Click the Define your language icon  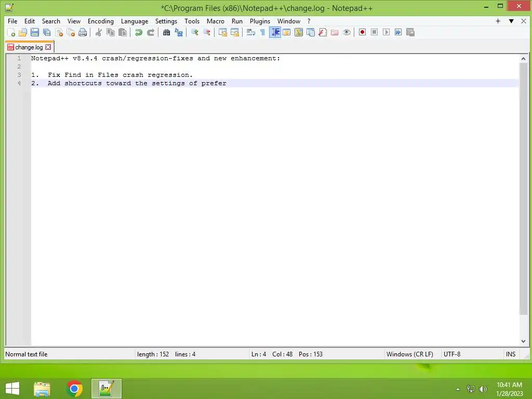coord(287,32)
